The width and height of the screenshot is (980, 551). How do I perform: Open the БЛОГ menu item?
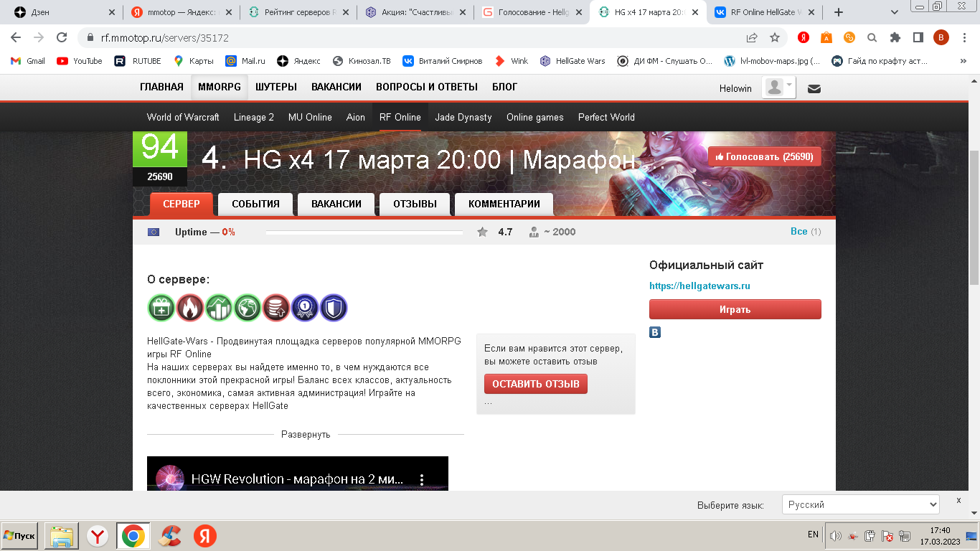(504, 87)
